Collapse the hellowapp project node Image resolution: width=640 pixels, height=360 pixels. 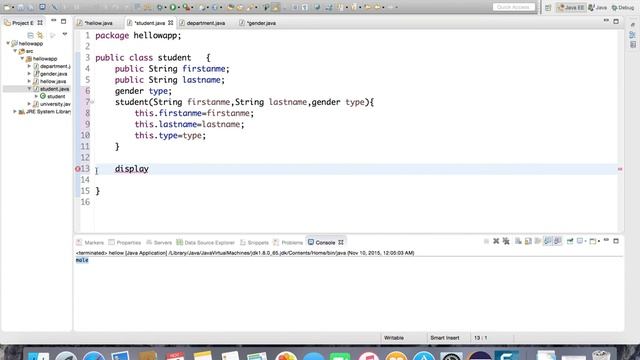point(8,43)
